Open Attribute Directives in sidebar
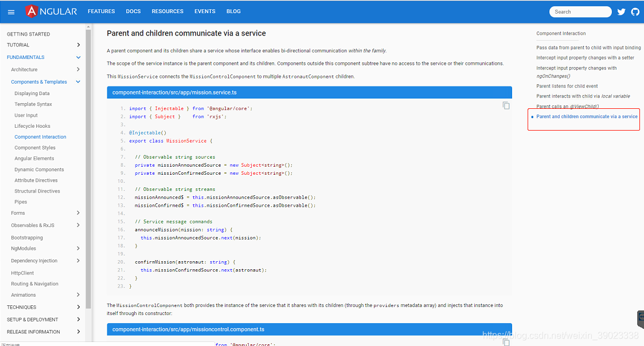 [x=36, y=180]
